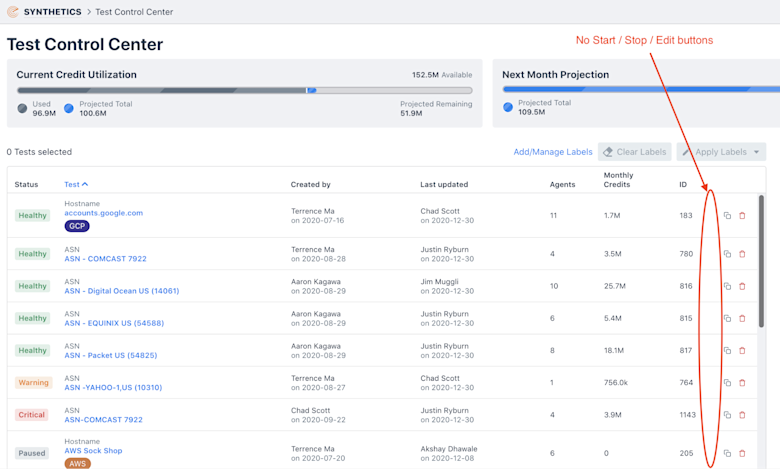
Task: Delete the YAHOO-1,US test
Action: tap(742, 382)
